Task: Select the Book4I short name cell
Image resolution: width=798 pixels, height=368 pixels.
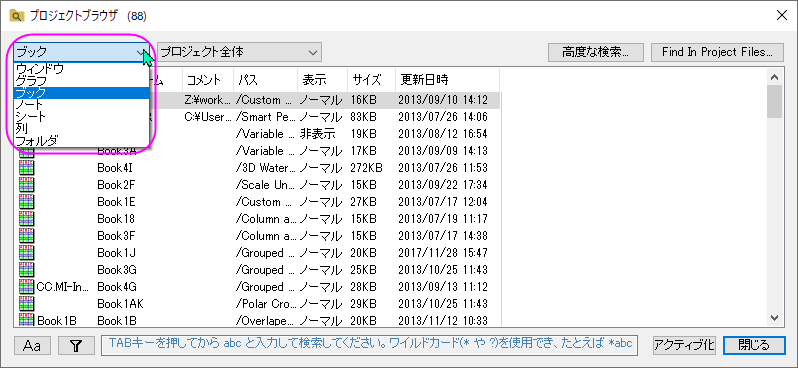Action: tap(116, 167)
